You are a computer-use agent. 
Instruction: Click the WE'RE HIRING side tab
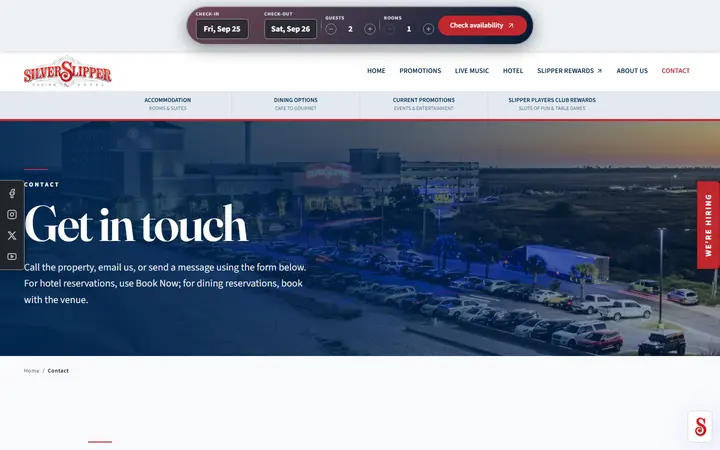click(708, 225)
